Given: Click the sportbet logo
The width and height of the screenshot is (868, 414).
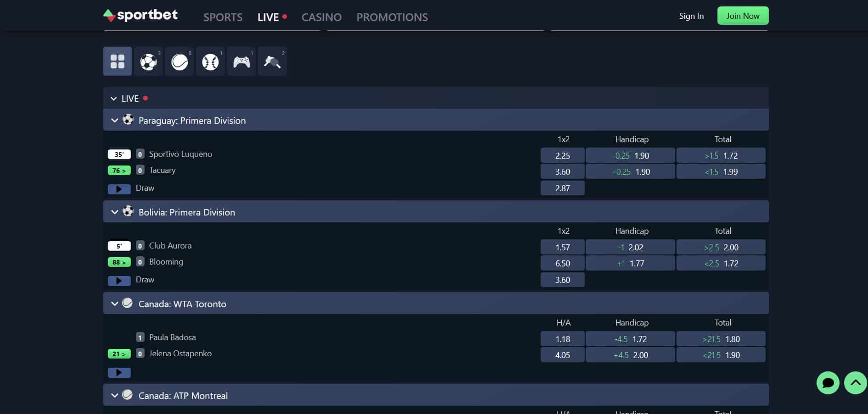Looking at the screenshot, I should tap(140, 16).
